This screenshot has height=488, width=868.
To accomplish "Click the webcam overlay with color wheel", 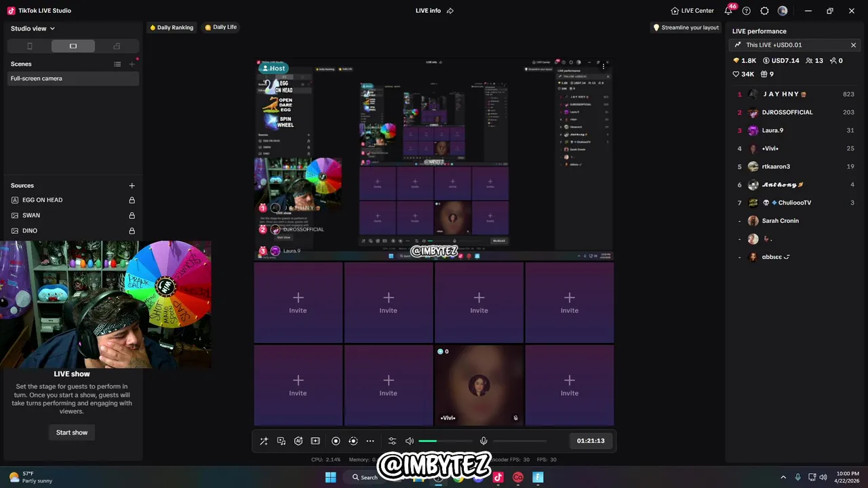I will click(x=105, y=305).
